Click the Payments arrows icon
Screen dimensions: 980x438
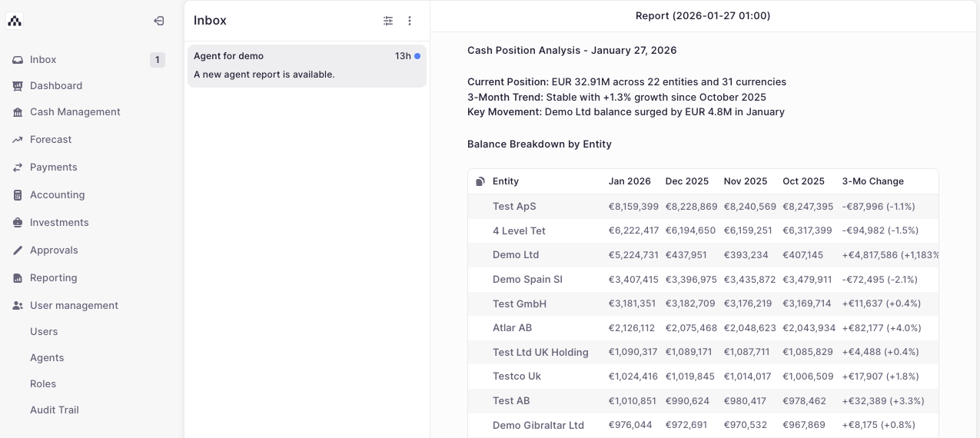tap(18, 168)
